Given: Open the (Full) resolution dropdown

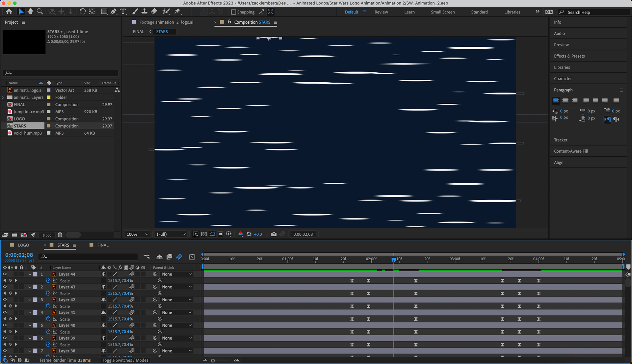Looking at the screenshot, I should pos(171,234).
